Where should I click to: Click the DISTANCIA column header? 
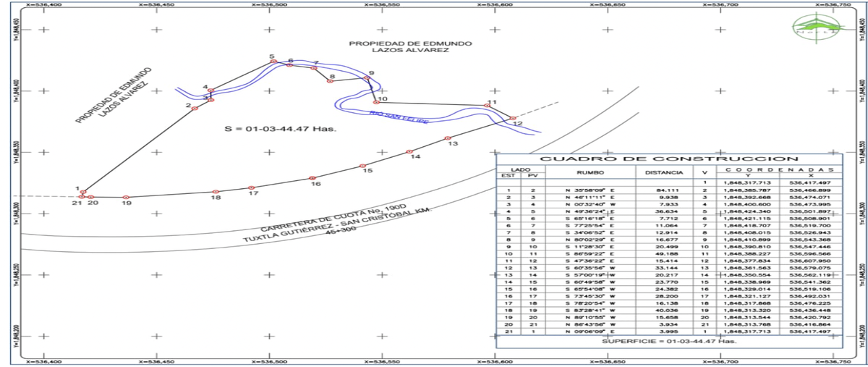[x=663, y=174]
